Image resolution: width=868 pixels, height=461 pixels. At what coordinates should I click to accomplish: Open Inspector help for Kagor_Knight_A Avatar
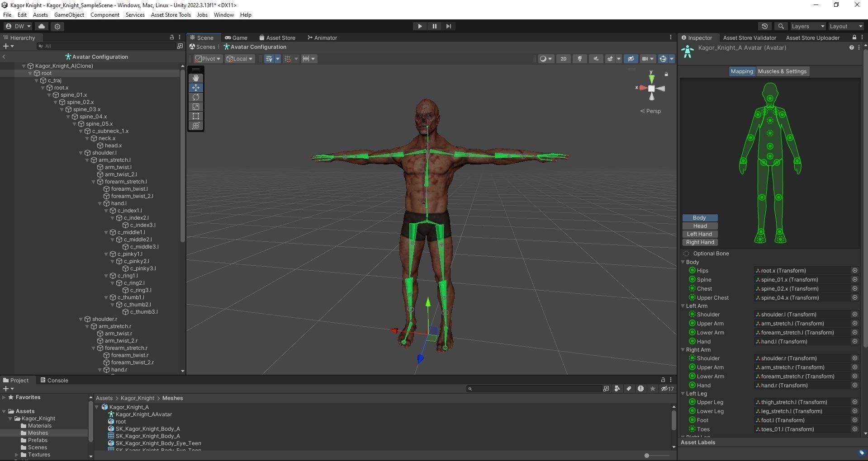tap(852, 47)
